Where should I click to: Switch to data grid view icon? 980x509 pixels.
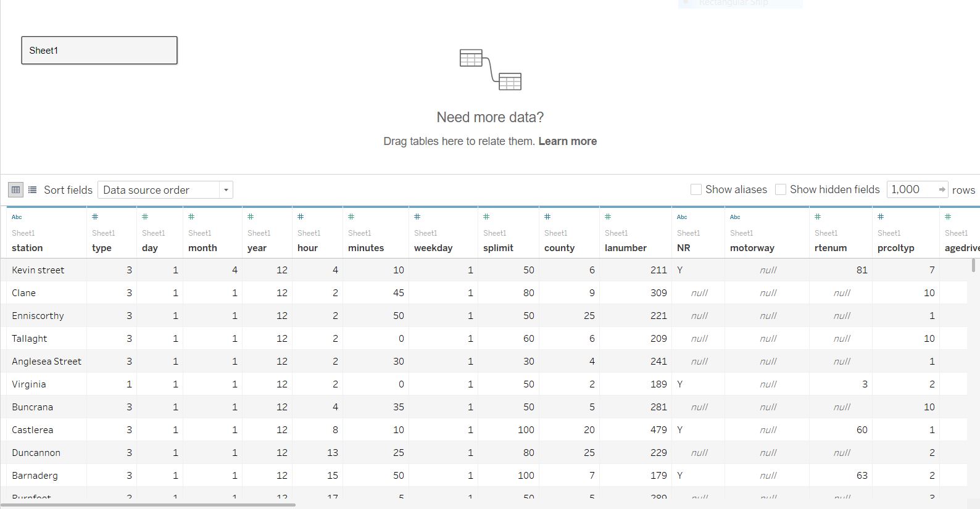[x=16, y=189]
